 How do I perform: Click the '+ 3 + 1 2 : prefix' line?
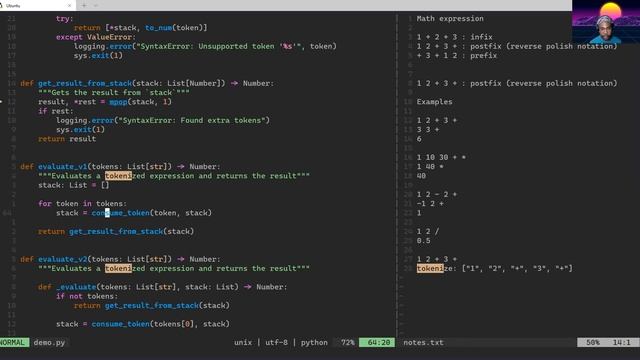coord(456,56)
